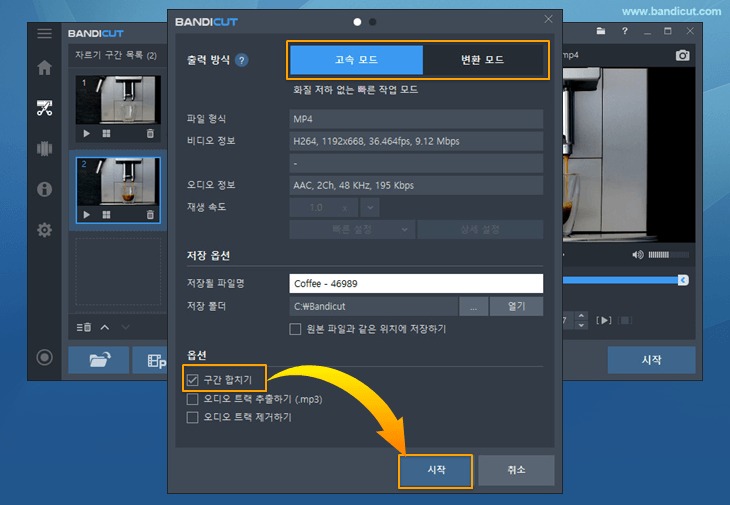Open playback speed dropdown arrow
Viewport: 730px width, 505px height.
pos(370,208)
